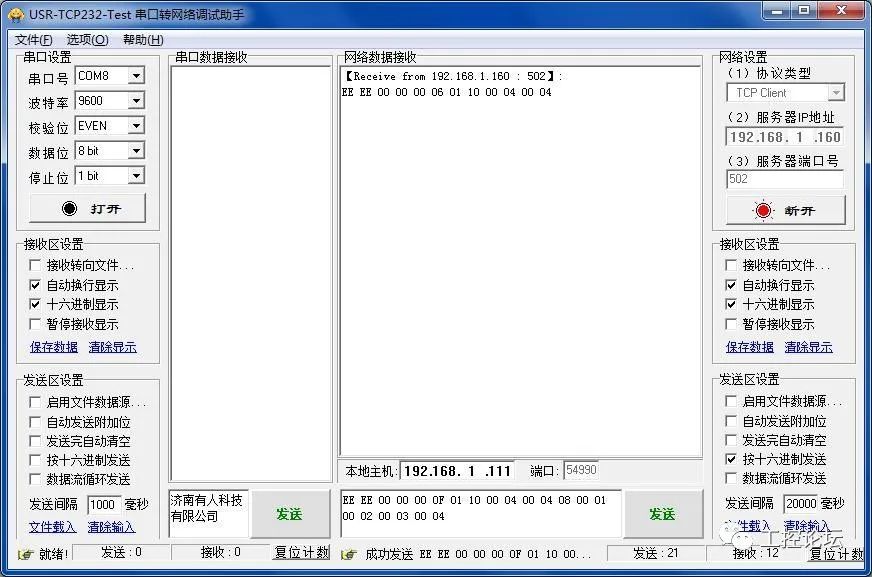The width and height of the screenshot is (872, 577).
Task: Click serial 文件载入 link
Action: [x=53, y=526]
